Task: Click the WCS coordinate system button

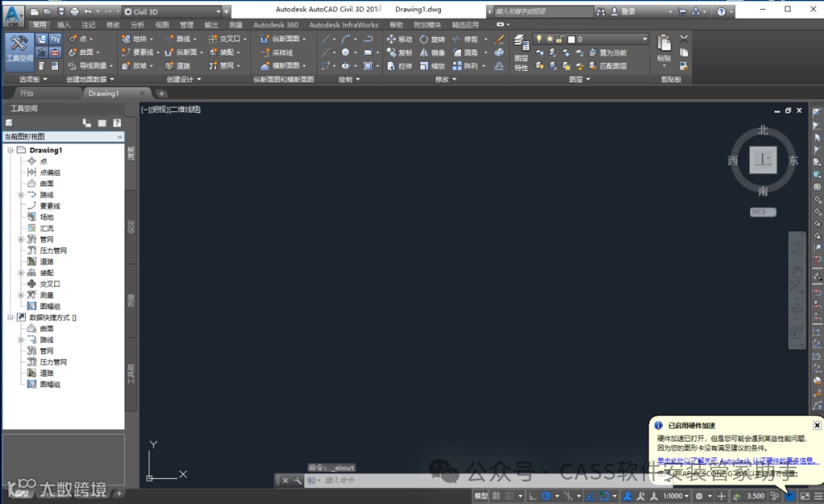Action: point(762,212)
